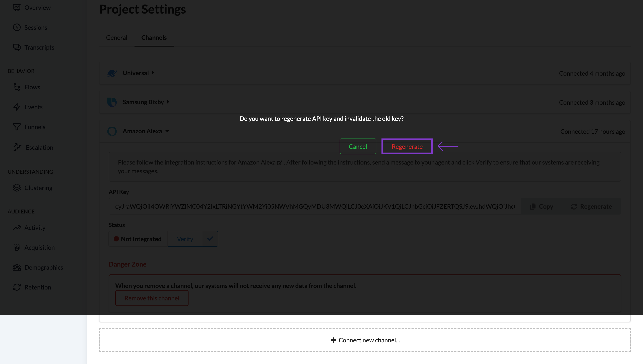Click the Activity trend icon
The width and height of the screenshot is (643, 364).
(x=17, y=227)
